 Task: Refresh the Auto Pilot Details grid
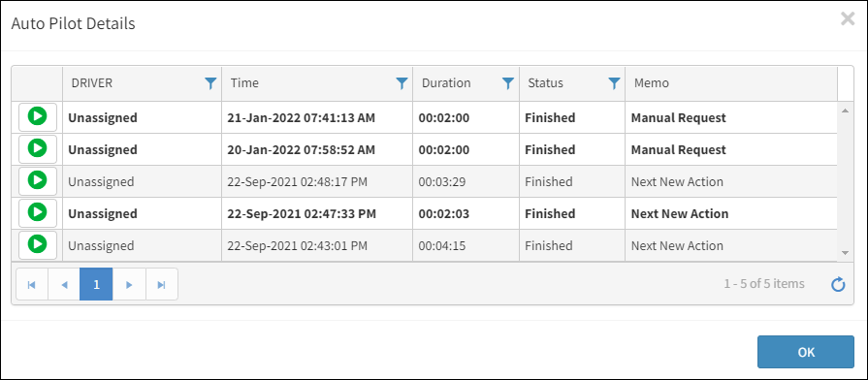click(x=838, y=284)
